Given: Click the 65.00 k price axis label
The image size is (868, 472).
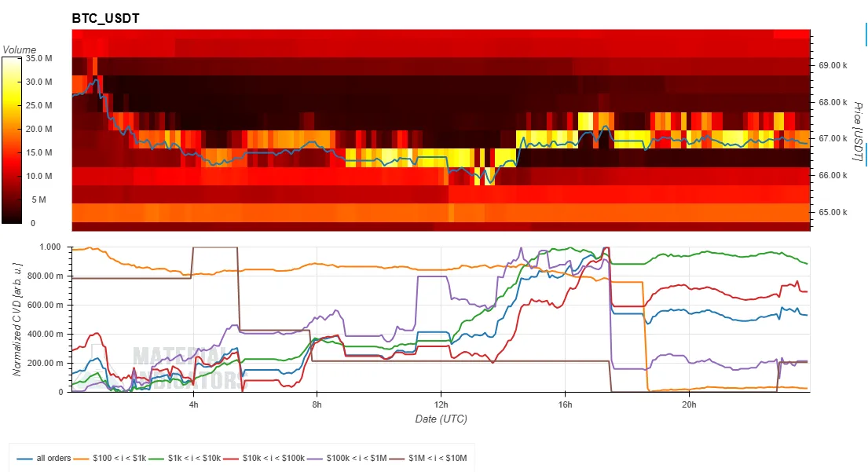Looking at the screenshot, I should pos(833,213).
